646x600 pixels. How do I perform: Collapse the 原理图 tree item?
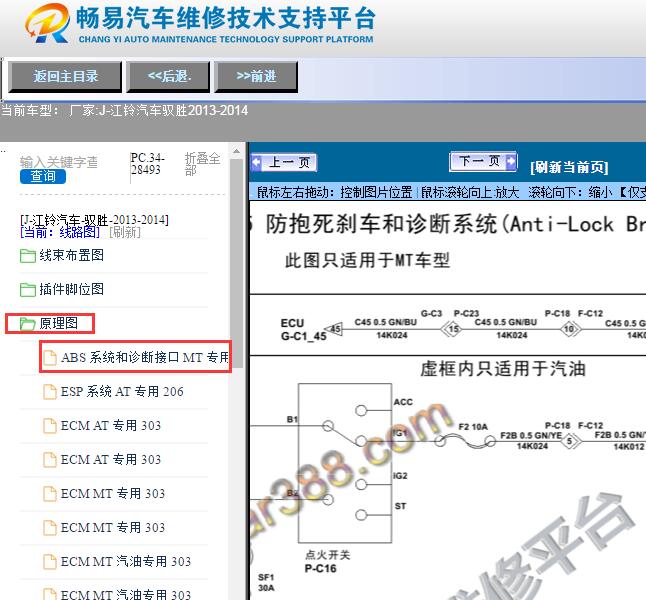click(59, 323)
